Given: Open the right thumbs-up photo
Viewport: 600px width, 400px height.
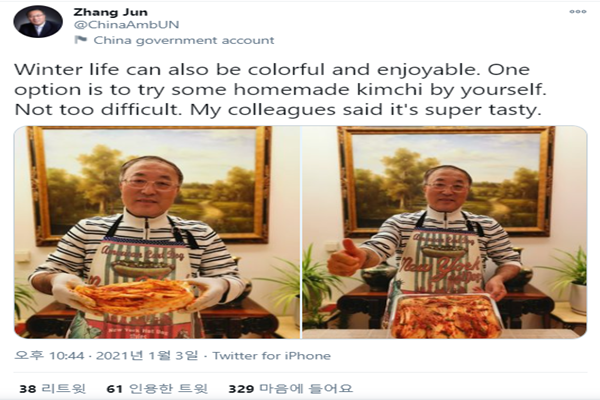Looking at the screenshot, I should click(445, 232).
